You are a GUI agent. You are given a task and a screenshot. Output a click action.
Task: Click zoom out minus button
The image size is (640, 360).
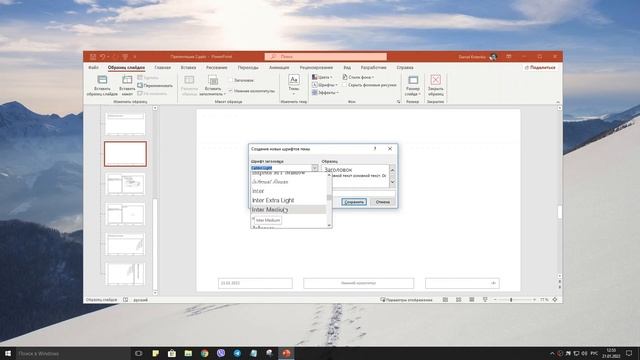click(495, 300)
